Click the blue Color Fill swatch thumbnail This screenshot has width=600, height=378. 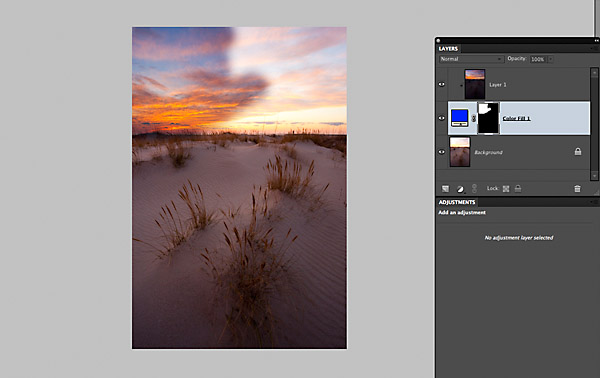(460, 118)
